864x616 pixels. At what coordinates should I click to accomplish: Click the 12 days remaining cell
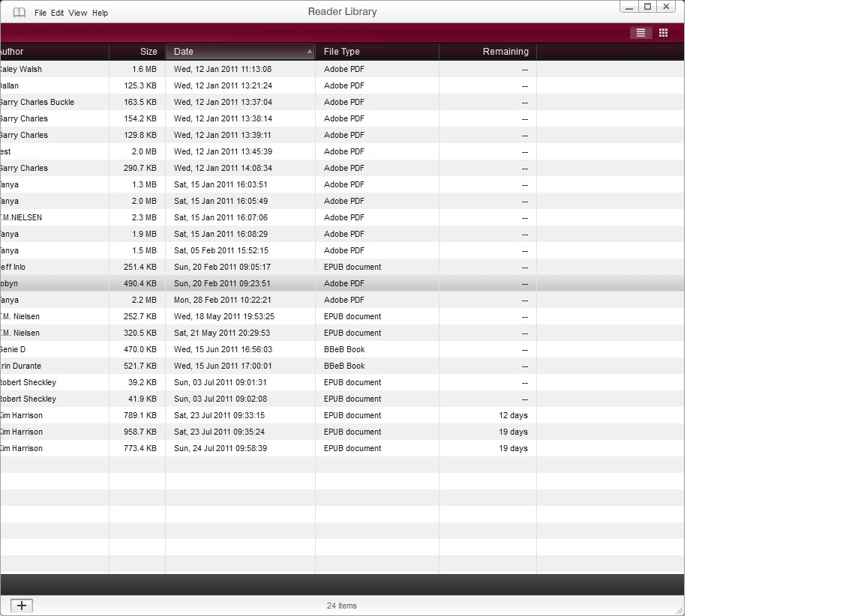coord(513,416)
